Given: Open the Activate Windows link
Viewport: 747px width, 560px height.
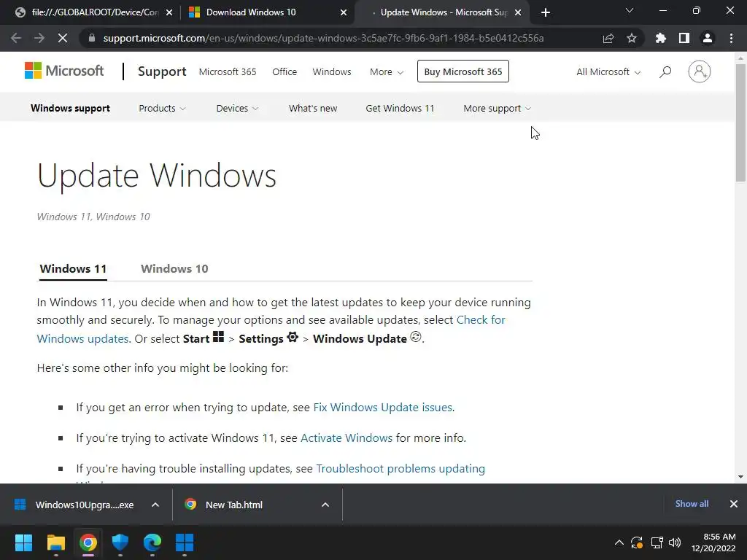Looking at the screenshot, I should (x=347, y=438).
